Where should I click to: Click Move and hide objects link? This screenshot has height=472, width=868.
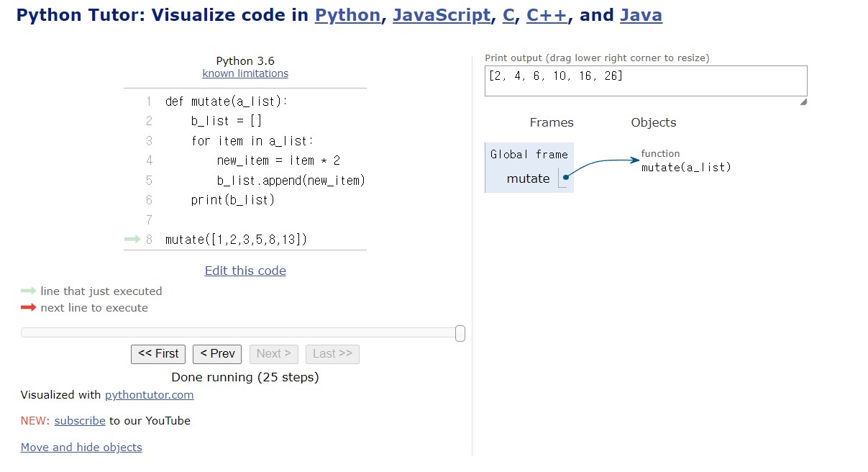coord(81,448)
